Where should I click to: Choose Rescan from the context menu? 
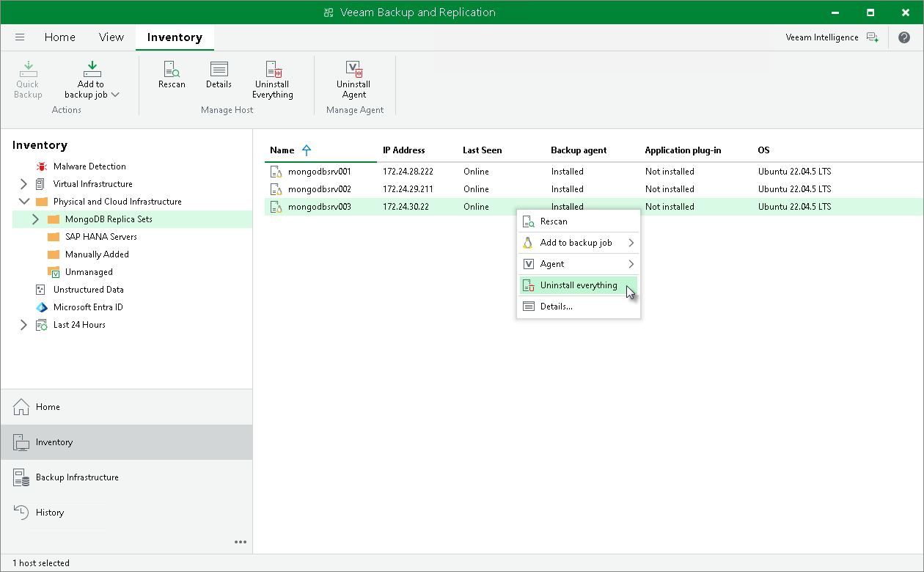click(x=579, y=221)
